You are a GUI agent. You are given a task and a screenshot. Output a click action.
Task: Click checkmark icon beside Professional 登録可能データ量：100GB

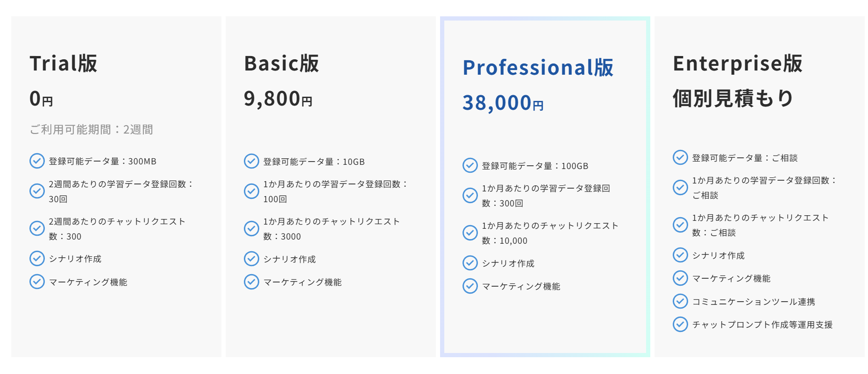470,165
